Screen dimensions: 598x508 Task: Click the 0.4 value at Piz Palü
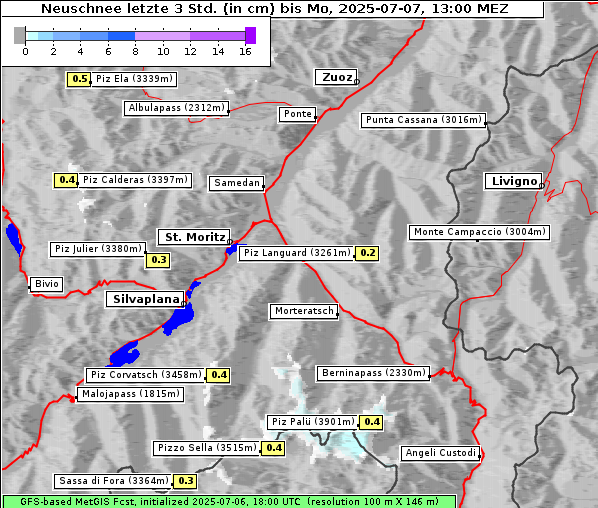point(371,422)
